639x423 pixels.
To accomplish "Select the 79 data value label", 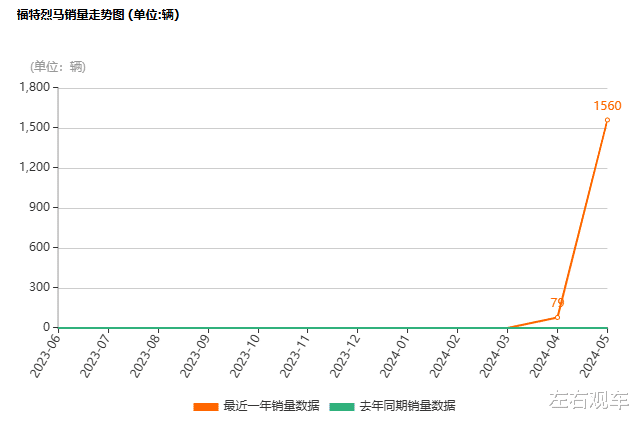I will tap(557, 302).
